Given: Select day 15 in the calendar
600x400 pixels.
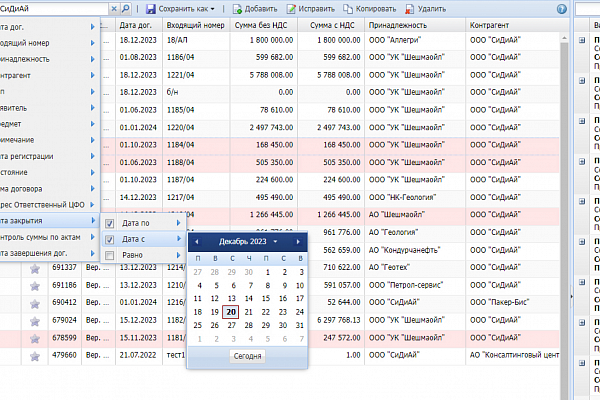Looking at the screenshot, I should [x=266, y=299].
